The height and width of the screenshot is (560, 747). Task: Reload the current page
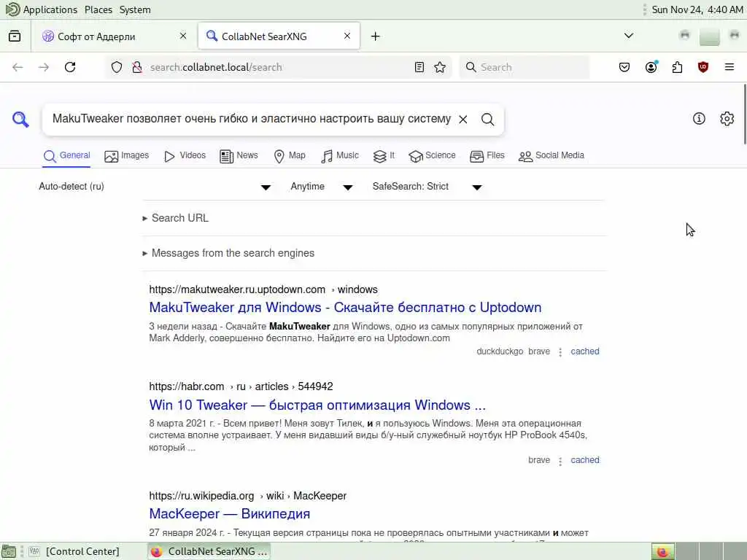click(x=70, y=67)
